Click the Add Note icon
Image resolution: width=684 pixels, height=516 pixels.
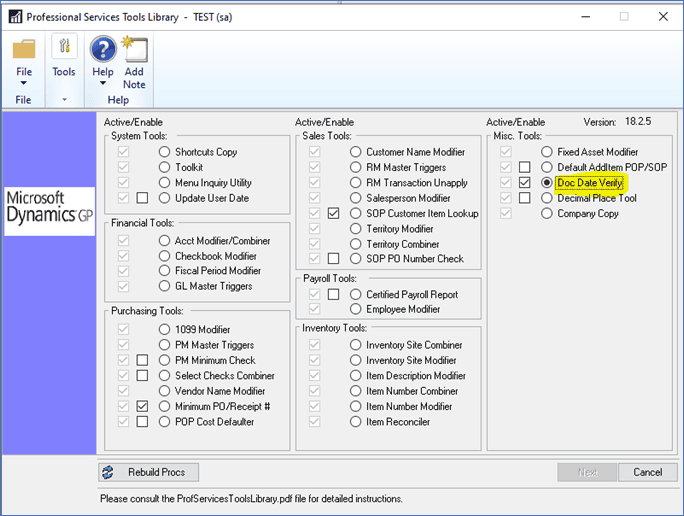click(x=135, y=49)
